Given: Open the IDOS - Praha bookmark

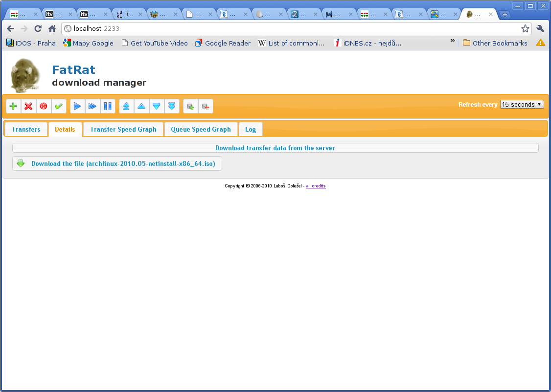Looking at the screenshot, I should pos(31,43).
